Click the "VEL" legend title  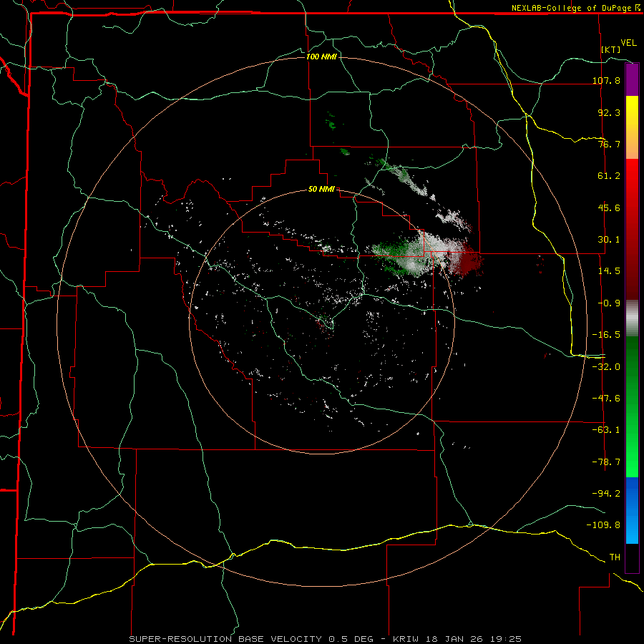628,43
